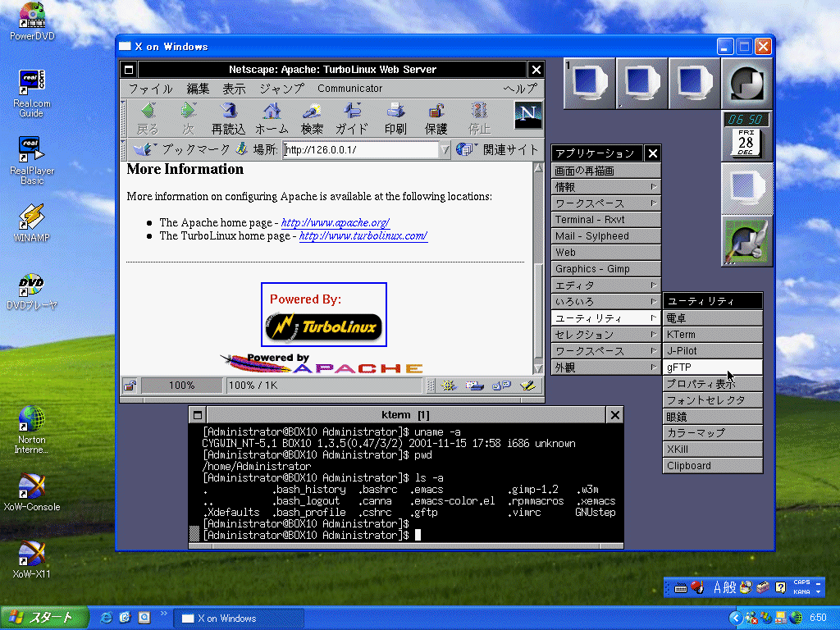The width and height of the screenshot is (840, 630).
Task: Click the kterm window menu button
Action: coord(197,415)
